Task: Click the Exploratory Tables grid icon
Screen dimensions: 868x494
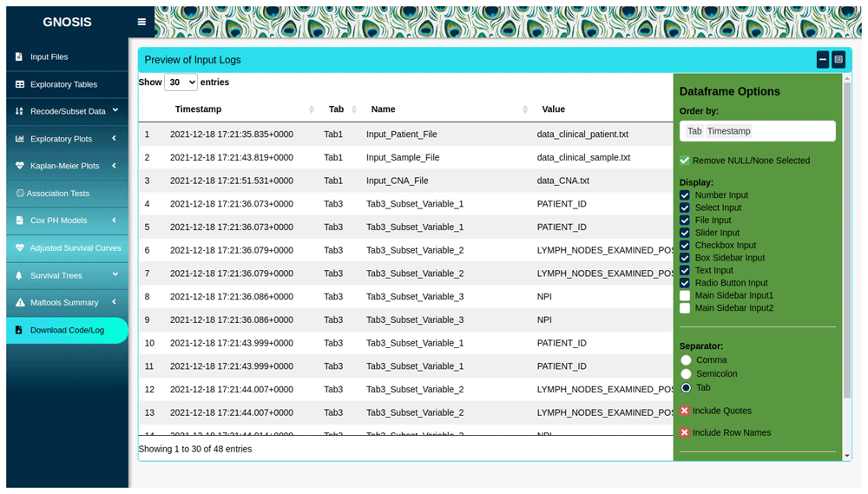Action: [19, 85]
